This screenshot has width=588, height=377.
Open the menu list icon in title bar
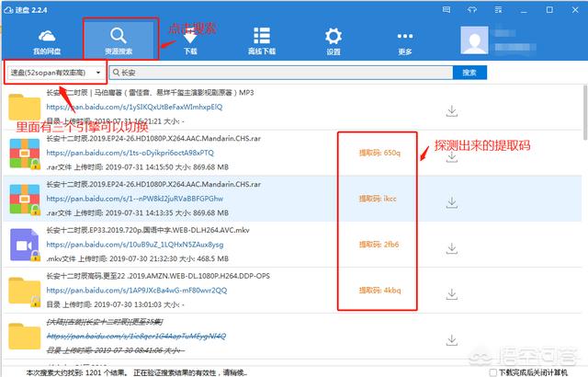[x=498, y=10]
